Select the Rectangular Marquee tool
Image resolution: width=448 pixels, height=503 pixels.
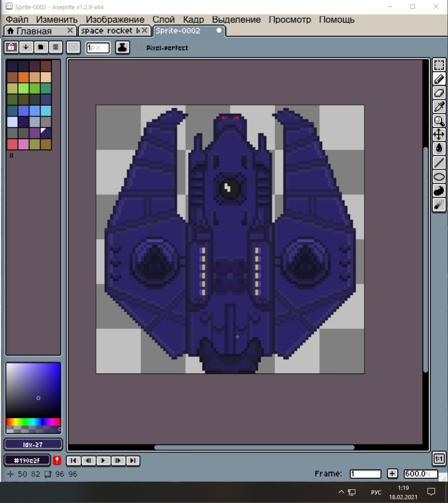coord(439,65)
